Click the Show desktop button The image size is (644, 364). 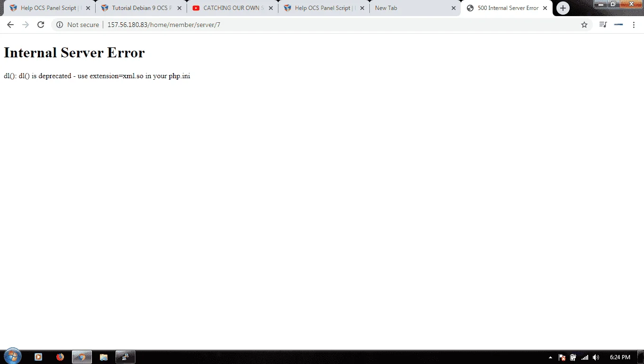pyautogui.click(x=641, y=357)
